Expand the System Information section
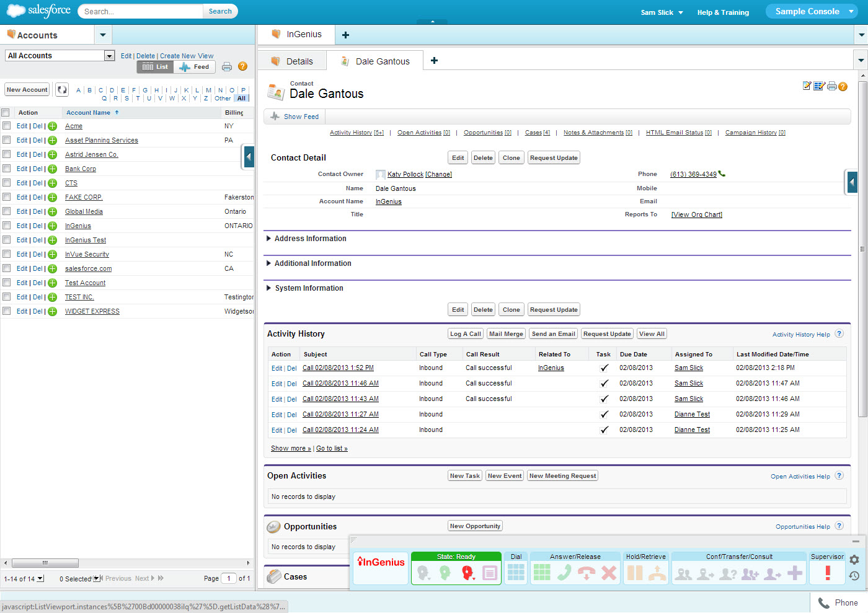The width and height of the screenshot is (868, 613). (x=309, y=288)
